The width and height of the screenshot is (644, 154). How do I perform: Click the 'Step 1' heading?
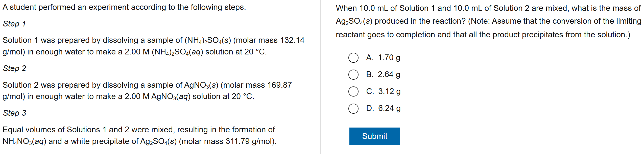(14, 24)
